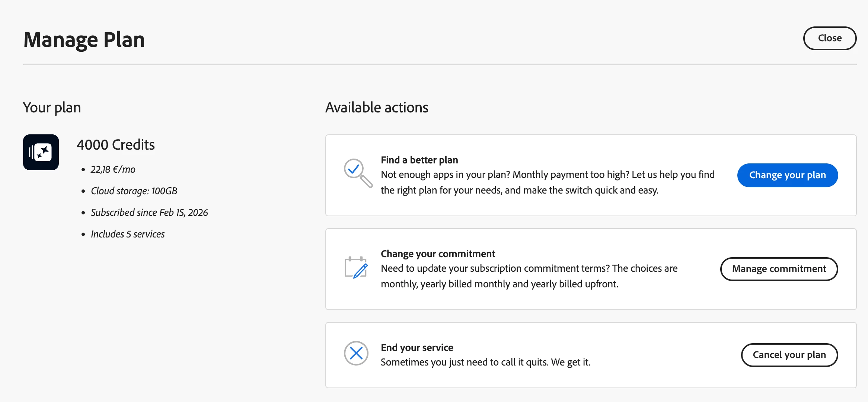This screenshot has width=868, height=402.
Task: Click the Sometimes you just need to call it quits text
Action: click(x=485, y=362)
